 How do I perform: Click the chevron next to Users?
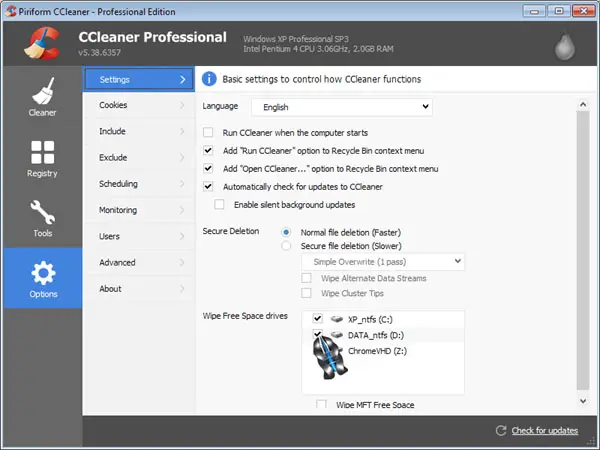pyautogui.click(x=182, y=236)
